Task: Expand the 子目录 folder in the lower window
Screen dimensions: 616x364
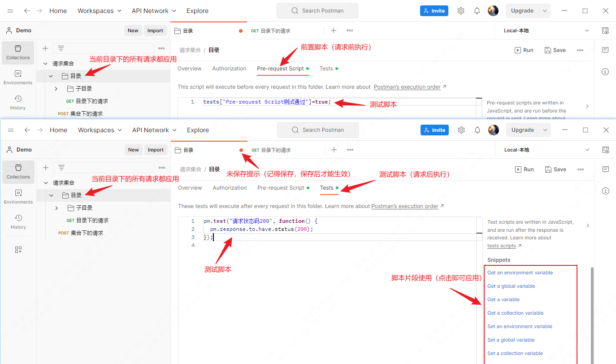Action: click(56, 208)
